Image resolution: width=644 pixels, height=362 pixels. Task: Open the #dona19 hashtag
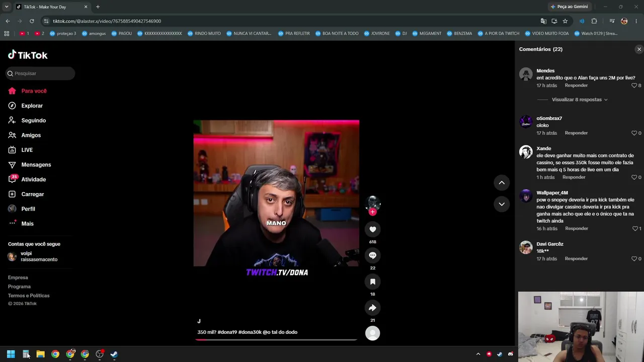227,332
